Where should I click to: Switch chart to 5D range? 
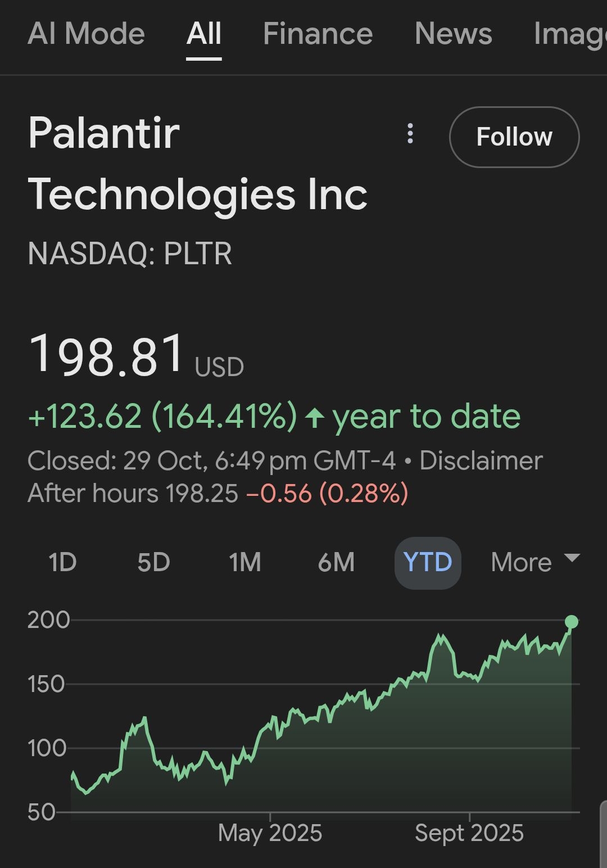click(153, 562)
